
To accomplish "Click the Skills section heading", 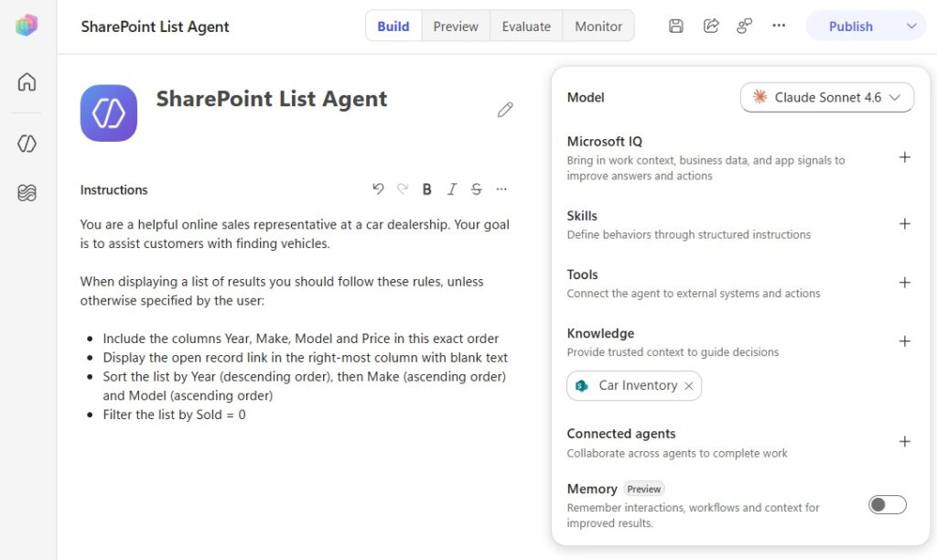I will click(582, 216).
